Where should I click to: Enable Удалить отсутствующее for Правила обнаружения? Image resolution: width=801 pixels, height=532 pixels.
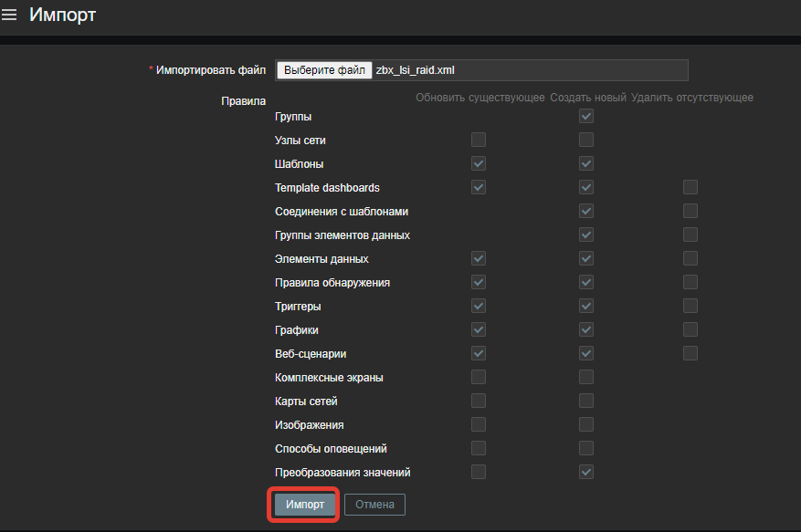click(x=690, y=283)
